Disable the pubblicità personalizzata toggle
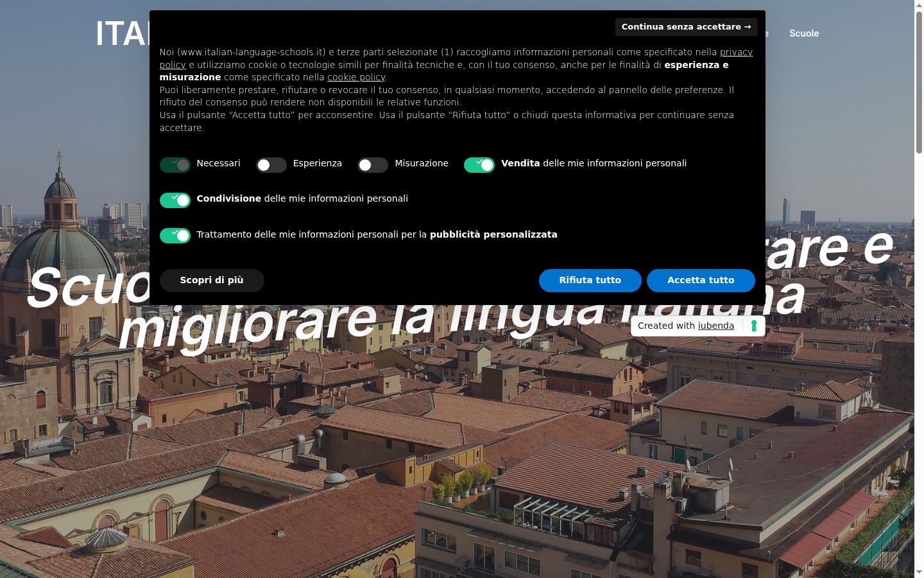The width and height of the screenshot is (924, 578). click(x=175, y=236)
